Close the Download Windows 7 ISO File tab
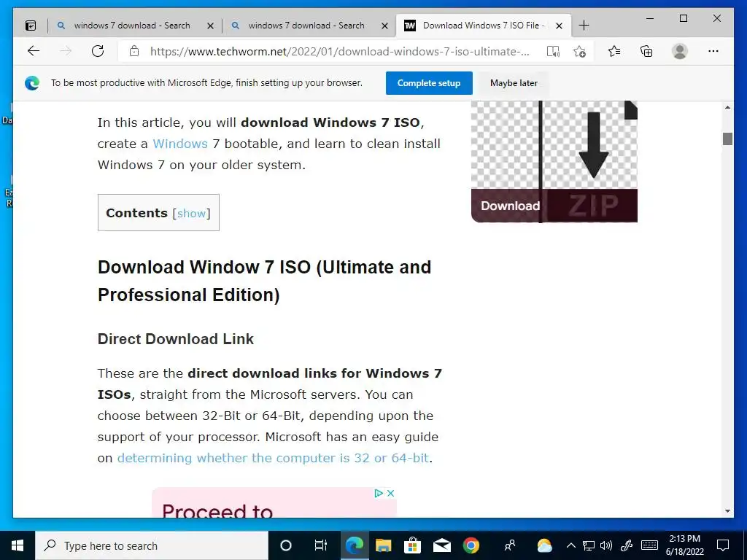Screen dimensions: 747x560 pos(560,26)
